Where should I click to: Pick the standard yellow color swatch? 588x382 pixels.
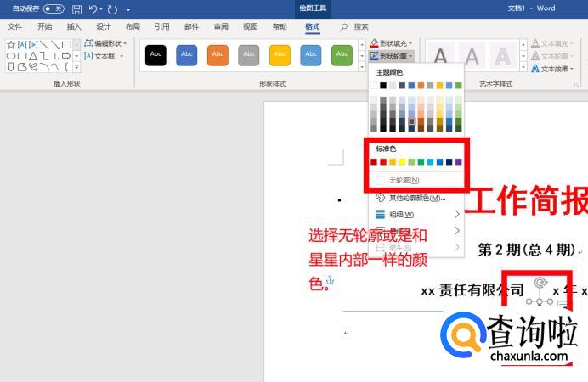click(x=402, y=162)
